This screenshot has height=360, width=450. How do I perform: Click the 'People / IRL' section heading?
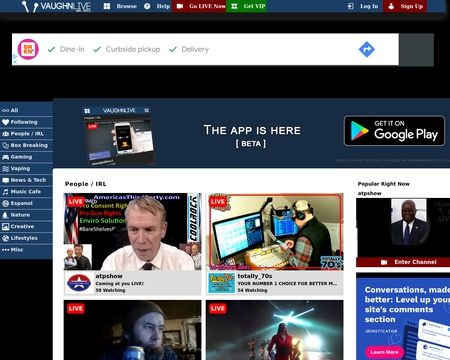tap(86, 184)
